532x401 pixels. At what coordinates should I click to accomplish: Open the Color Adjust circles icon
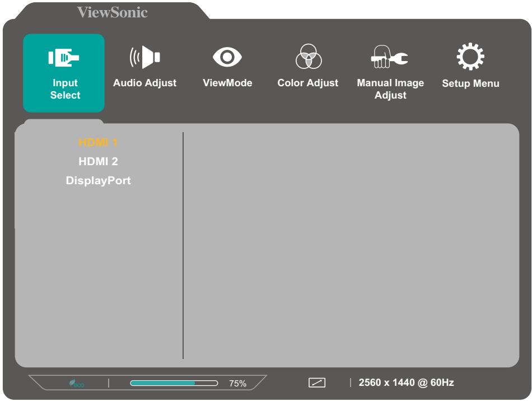point(308,57)
